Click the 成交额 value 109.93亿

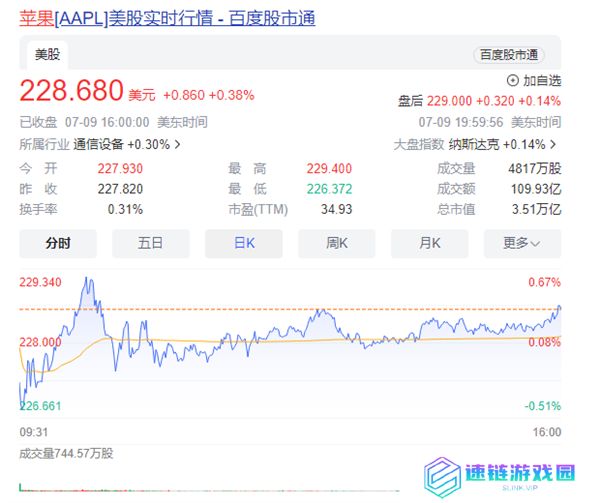536,189
